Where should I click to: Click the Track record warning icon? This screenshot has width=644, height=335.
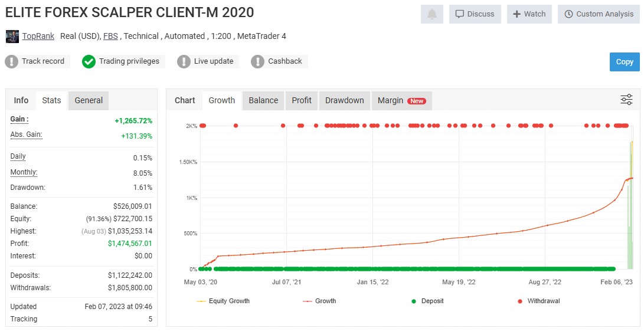click(x=12, y=61)
